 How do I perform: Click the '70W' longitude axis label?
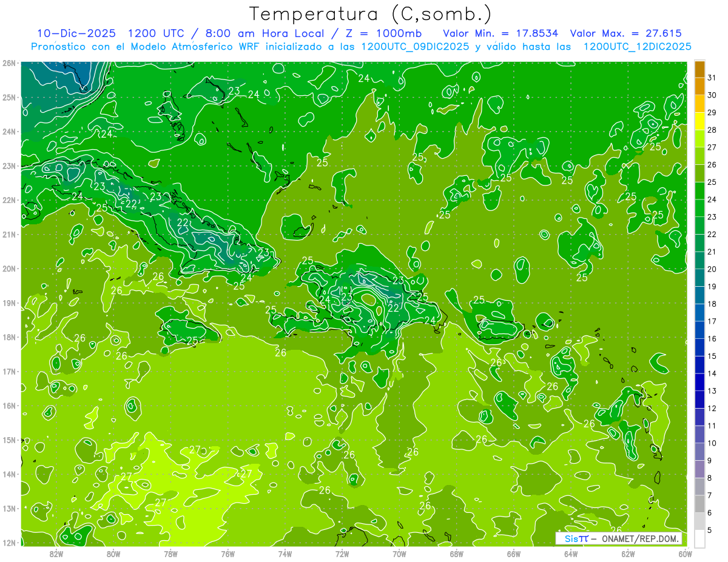tap(399, 554)
